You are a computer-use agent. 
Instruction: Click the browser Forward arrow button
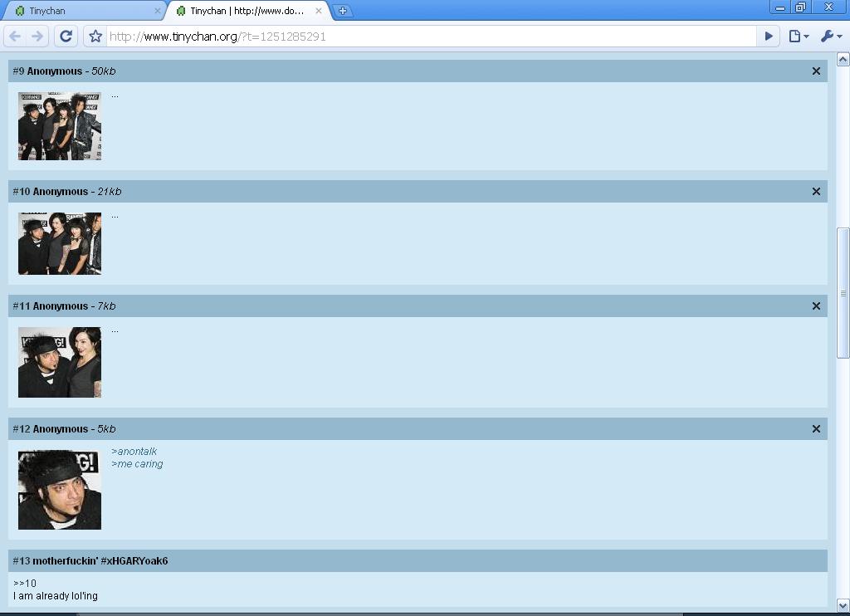[37, 37]
